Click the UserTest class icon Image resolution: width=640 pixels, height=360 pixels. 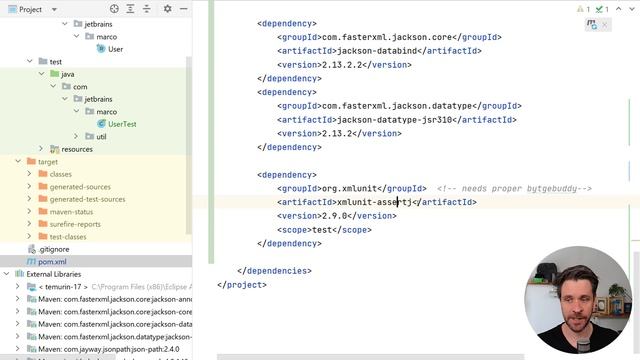(x=101, y=124)
